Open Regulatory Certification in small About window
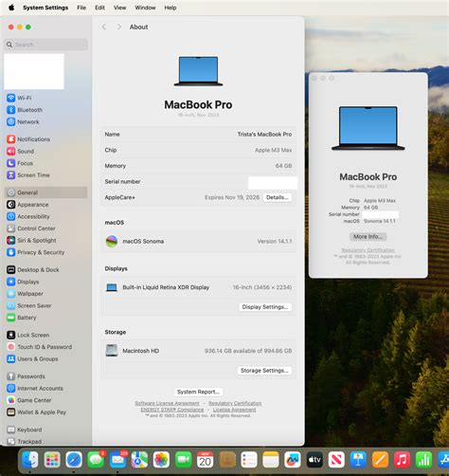The height and width of the screenshot is (476, 449). pos(368,250)
